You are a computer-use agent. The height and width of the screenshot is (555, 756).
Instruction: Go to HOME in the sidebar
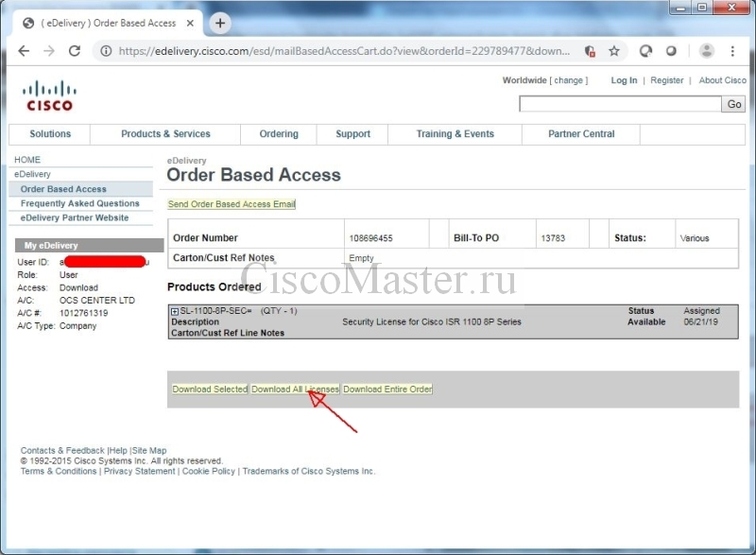click(27, 160)
